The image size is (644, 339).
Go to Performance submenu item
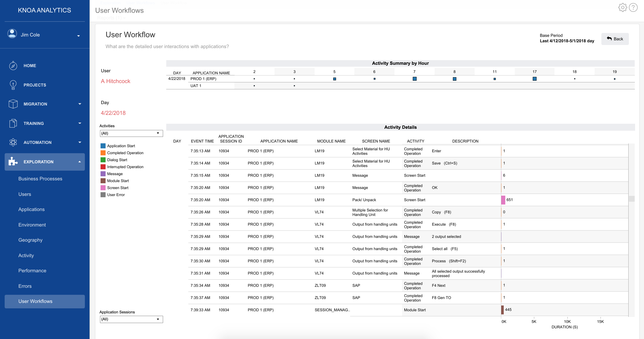point(32,271)
